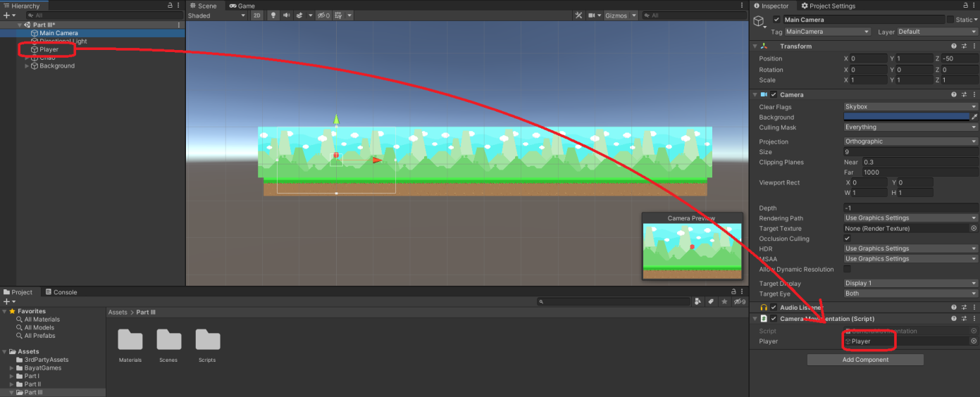Toggle the Main Camera active checkbox
The image size is (980, 397).
click(x=776, y=20)
